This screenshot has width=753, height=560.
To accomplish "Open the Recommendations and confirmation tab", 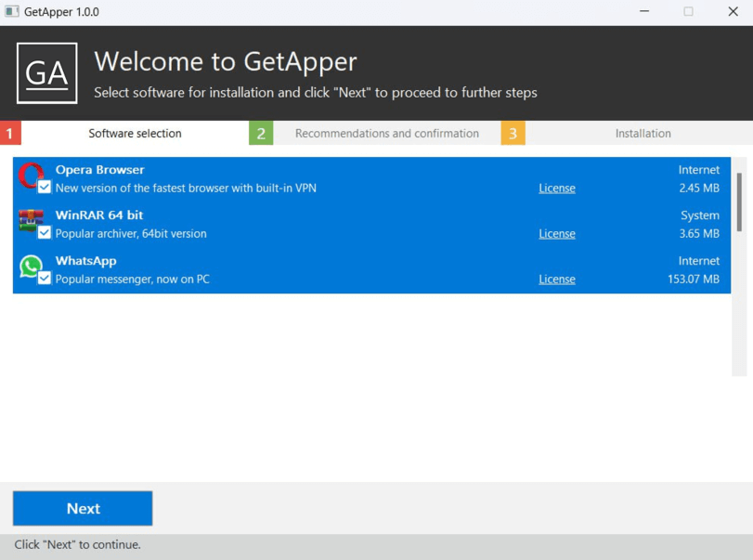I will coord(386,133).
